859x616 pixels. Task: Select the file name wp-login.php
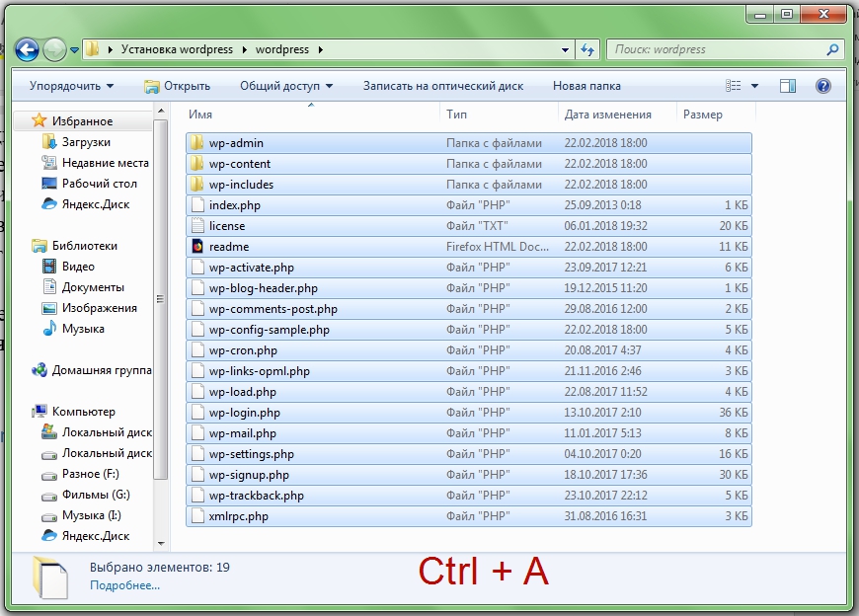pyautogui.click(x=244, y=413)
